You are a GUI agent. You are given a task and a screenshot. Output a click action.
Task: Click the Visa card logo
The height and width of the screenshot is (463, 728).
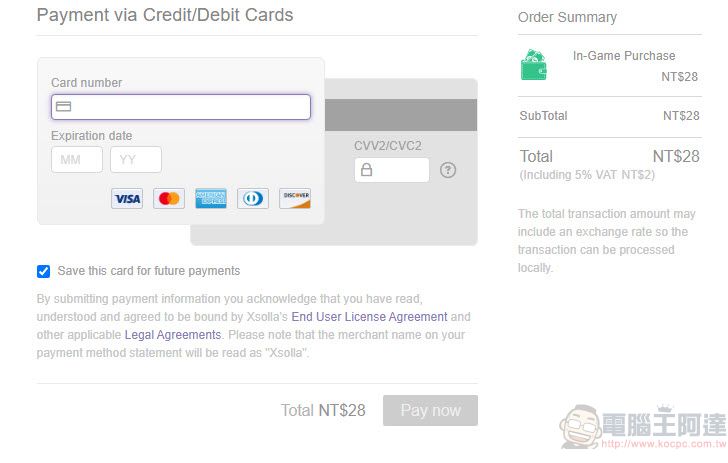127,199
